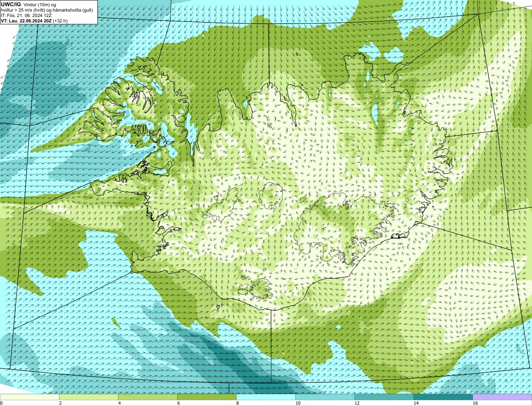Viewport: 532px width, 406px height.
Task: Click the legend scale label '12'
Action: 357,403
